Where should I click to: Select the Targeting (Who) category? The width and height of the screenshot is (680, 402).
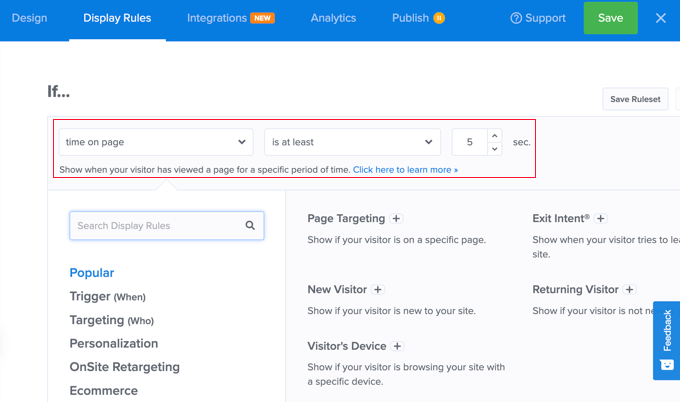click(x=112, y=320)
